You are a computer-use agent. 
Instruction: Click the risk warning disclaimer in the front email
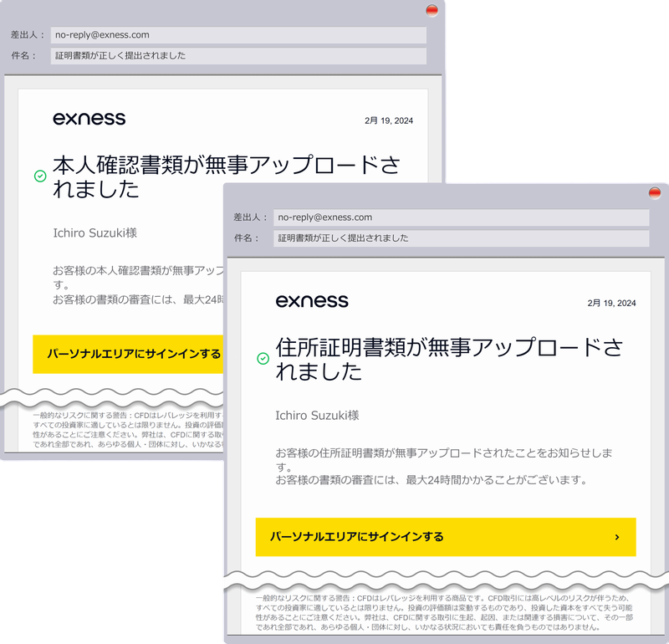pyautogui.click(x=443, y=612)
